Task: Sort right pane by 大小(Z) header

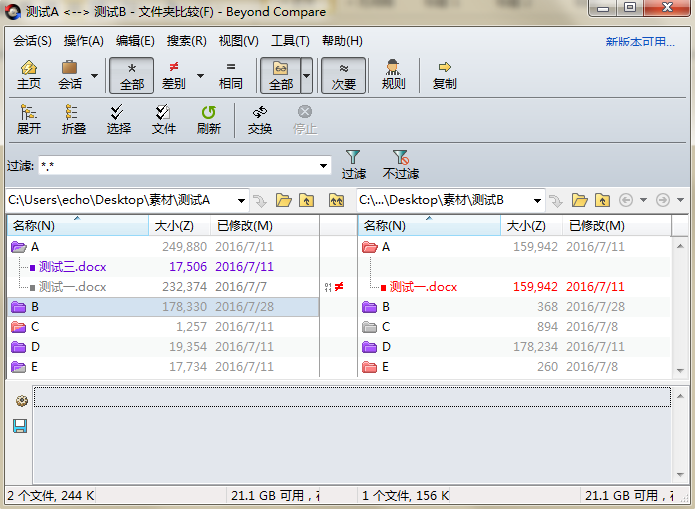Action: click(531, 226)
